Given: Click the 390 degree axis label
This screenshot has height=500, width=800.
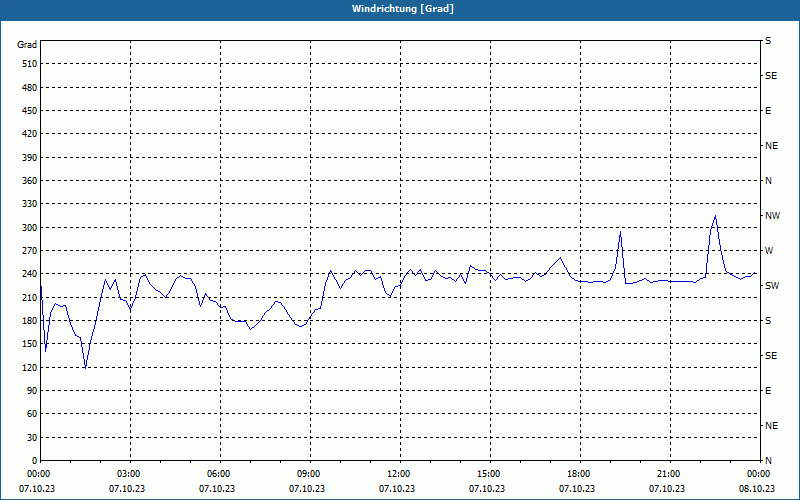Looking at the screenshot, I should [30, 158].
